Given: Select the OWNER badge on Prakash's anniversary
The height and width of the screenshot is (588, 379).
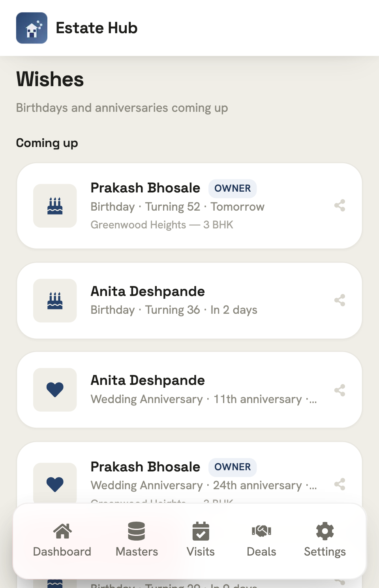Looking at the screenshot, I should (x=233, y=467).
